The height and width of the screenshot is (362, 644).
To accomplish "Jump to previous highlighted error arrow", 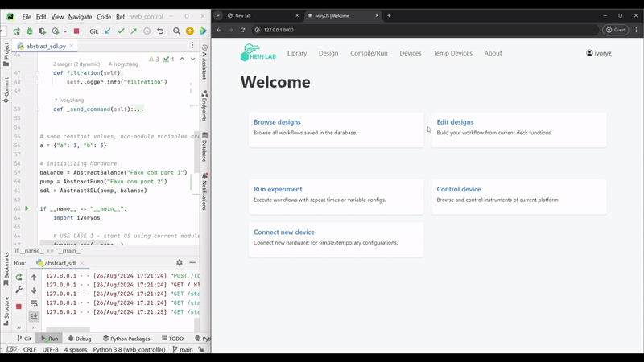I will pyautogui.click(x=182, y=59).
